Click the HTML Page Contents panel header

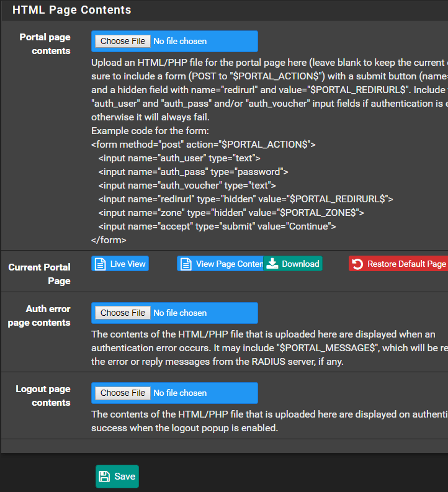coord(72,10)
